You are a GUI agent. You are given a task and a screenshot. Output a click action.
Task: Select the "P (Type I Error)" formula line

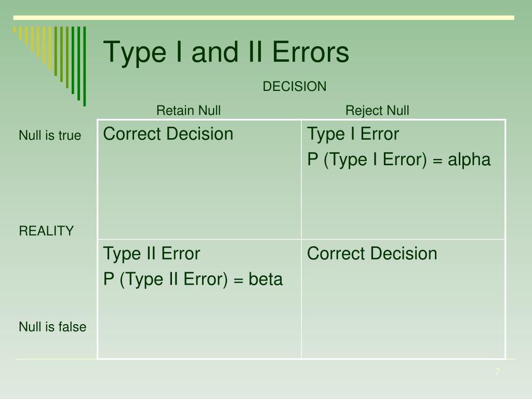[398, 160]
